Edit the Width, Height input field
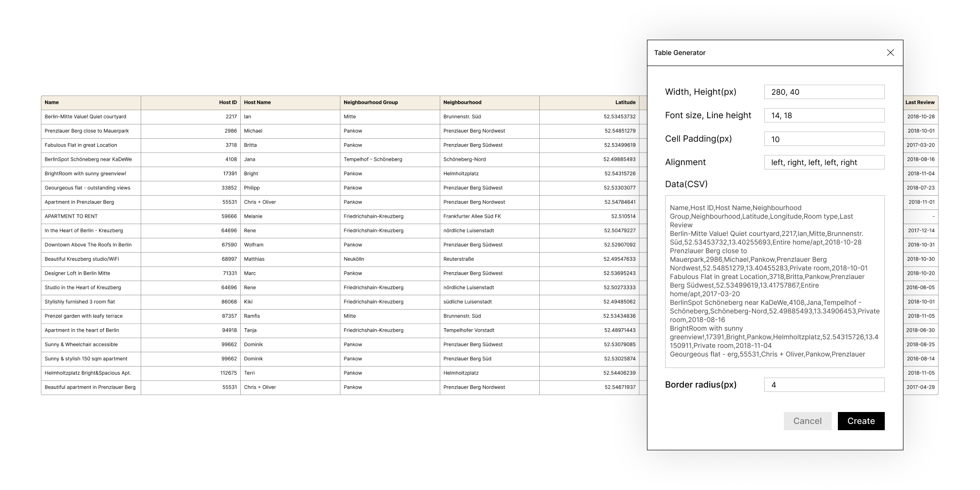Screen dimensions: 980x490 pos(824,92)
